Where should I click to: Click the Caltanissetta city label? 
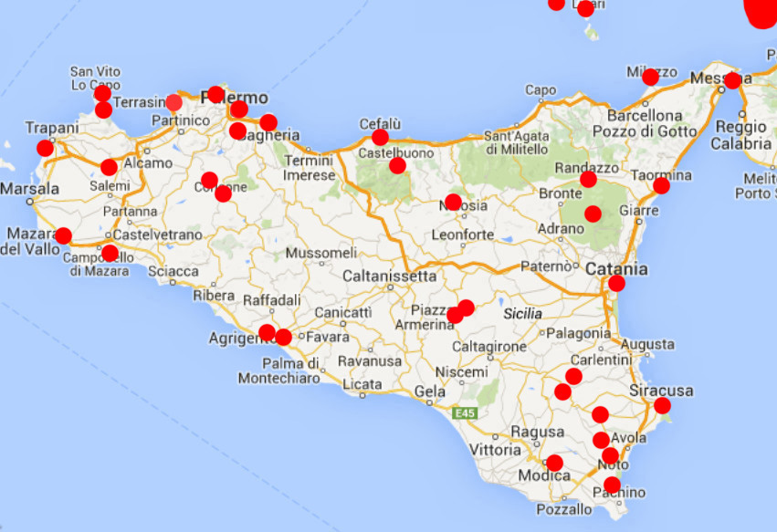390,276
